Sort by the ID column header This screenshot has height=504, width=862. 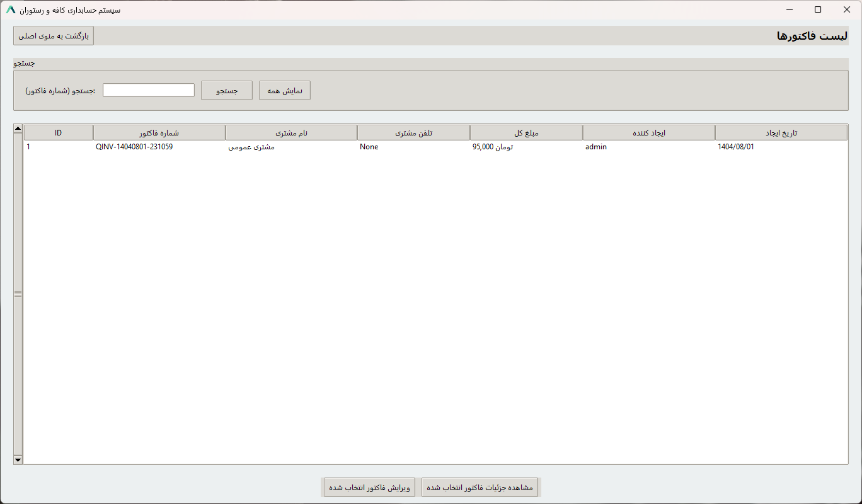[58, 132]
